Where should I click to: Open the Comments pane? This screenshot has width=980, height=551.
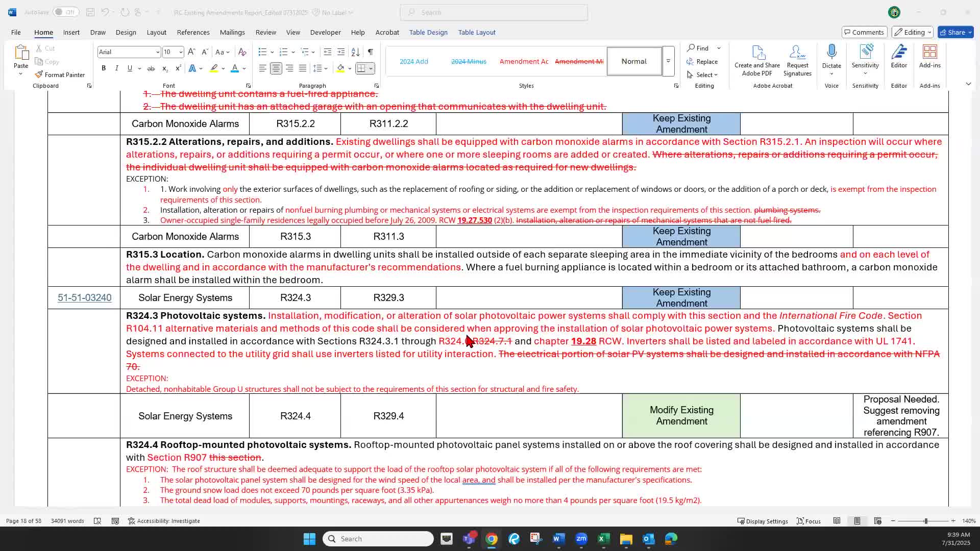click(x=864, y=32)
